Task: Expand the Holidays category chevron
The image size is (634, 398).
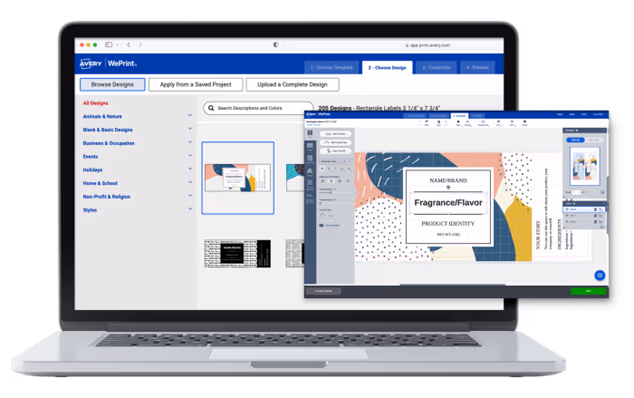Action: coord(190,169)
